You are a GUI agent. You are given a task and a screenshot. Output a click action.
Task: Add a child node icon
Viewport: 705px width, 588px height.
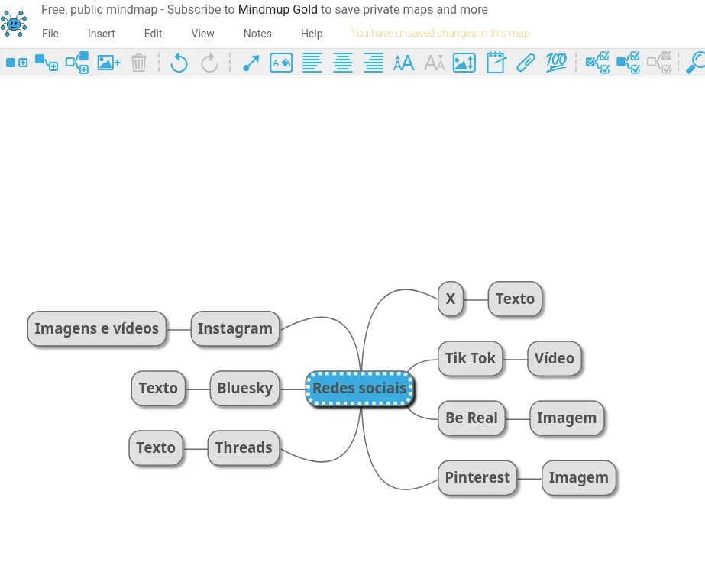click(x=47, y=63)
